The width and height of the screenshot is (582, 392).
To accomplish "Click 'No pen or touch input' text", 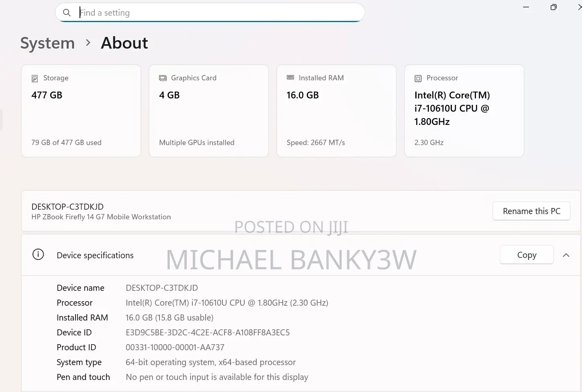I will click(217, 377).
